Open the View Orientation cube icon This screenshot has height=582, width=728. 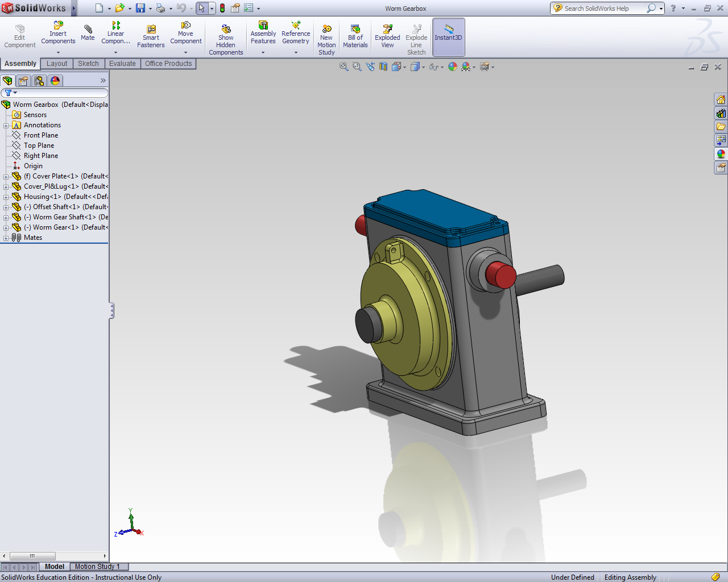click(396, 66)
